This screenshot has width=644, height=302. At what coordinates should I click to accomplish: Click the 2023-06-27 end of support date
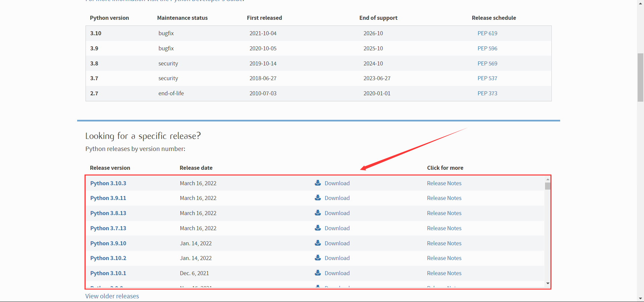377,78
